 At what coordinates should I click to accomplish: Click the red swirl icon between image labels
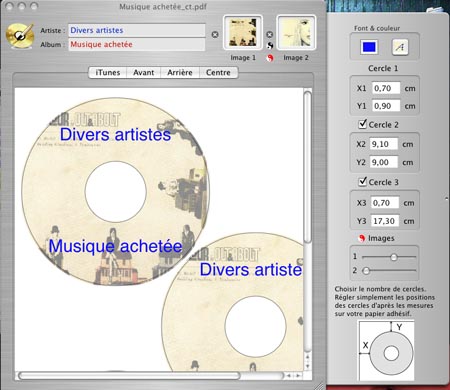tap(270, 58)
